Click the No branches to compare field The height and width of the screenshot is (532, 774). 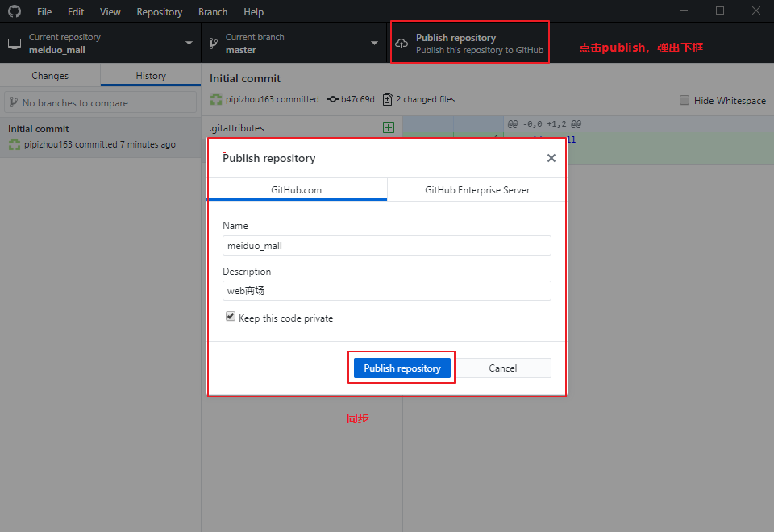pos(100,102)
